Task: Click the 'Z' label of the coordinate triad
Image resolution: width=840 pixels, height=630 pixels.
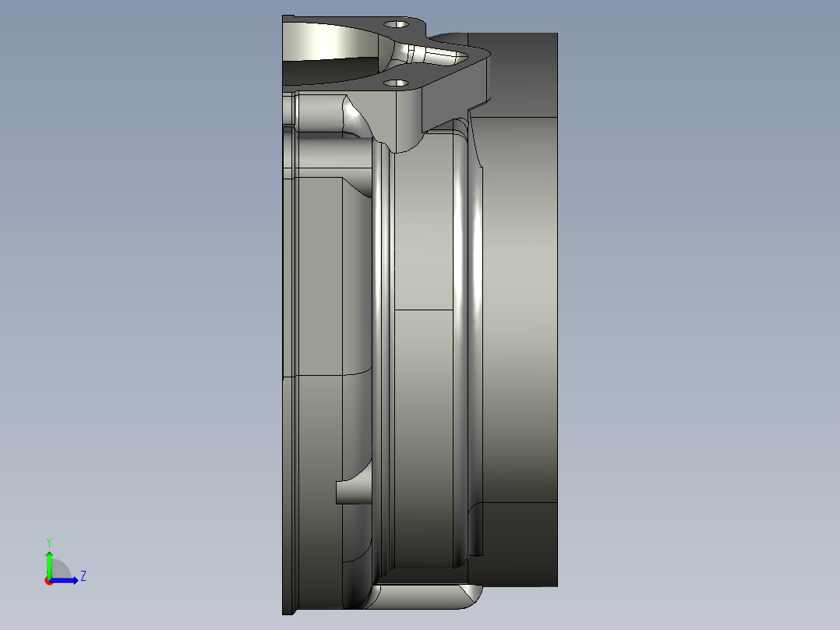Action: [x=83, y=576]
